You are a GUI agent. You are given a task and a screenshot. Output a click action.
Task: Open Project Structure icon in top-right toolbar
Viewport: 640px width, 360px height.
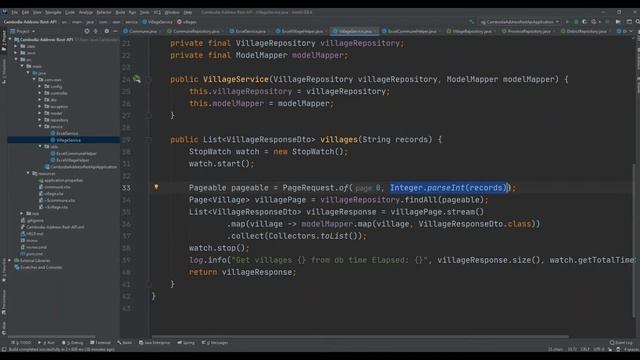[x=629, y=22]
